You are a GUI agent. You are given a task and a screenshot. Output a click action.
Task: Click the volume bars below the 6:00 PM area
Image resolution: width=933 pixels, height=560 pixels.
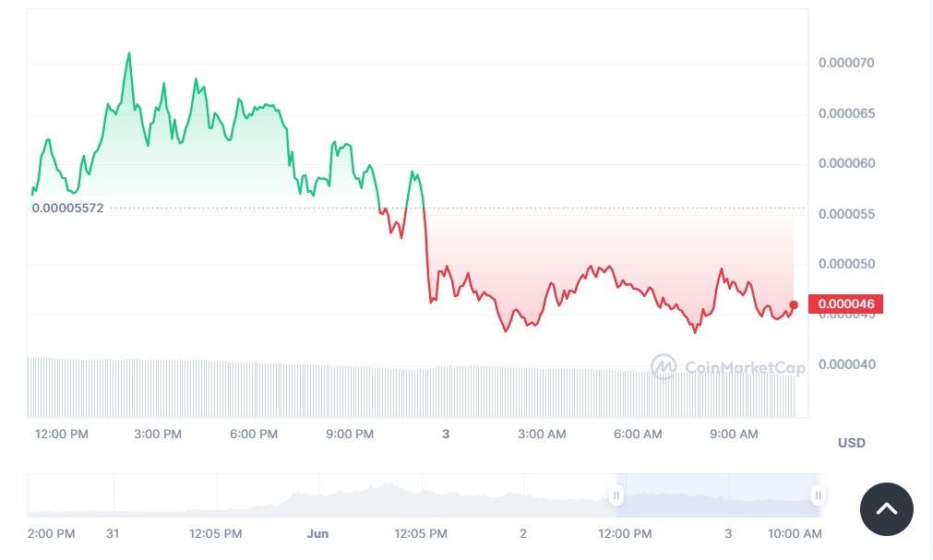254,389
